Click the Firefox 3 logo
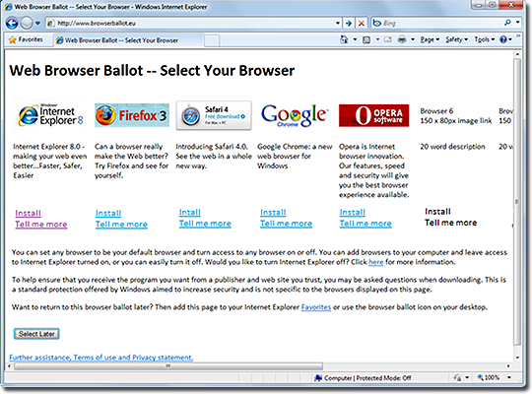Image resolution: width=532 pixels, height=394 pixels. click(x=132, y=115)
